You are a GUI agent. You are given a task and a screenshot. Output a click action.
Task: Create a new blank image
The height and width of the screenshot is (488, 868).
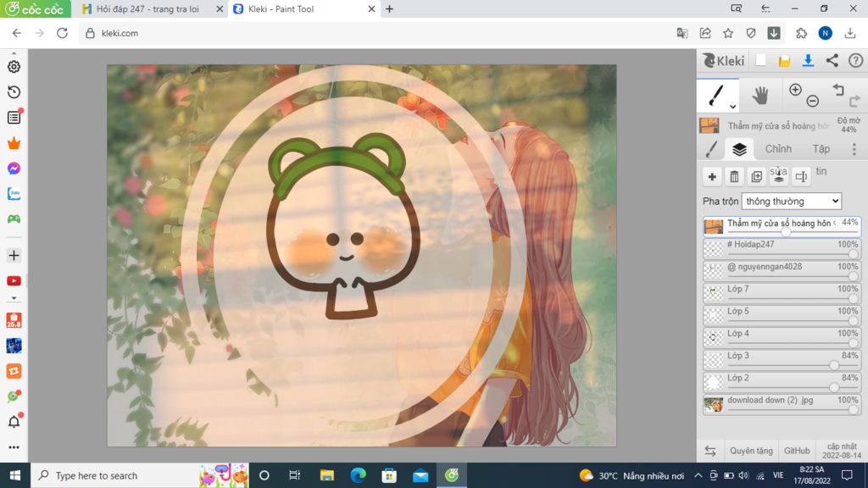click(760, 61)
